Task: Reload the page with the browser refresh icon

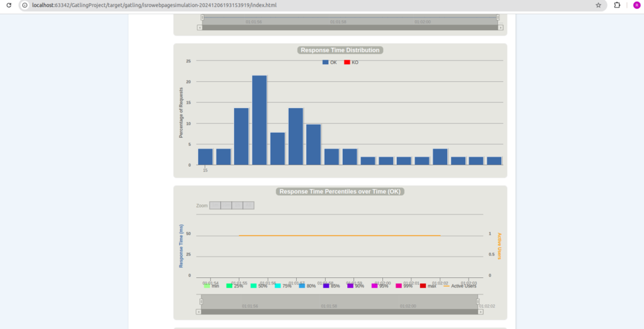Action: tap(9, 5)
